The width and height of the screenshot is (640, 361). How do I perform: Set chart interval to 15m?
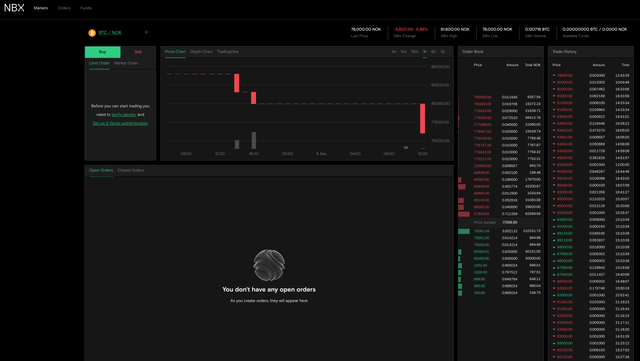[415, 52]
